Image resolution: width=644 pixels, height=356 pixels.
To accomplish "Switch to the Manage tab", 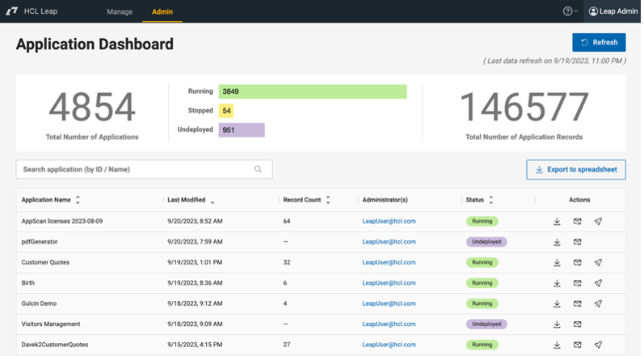I will tap(120, 12).
